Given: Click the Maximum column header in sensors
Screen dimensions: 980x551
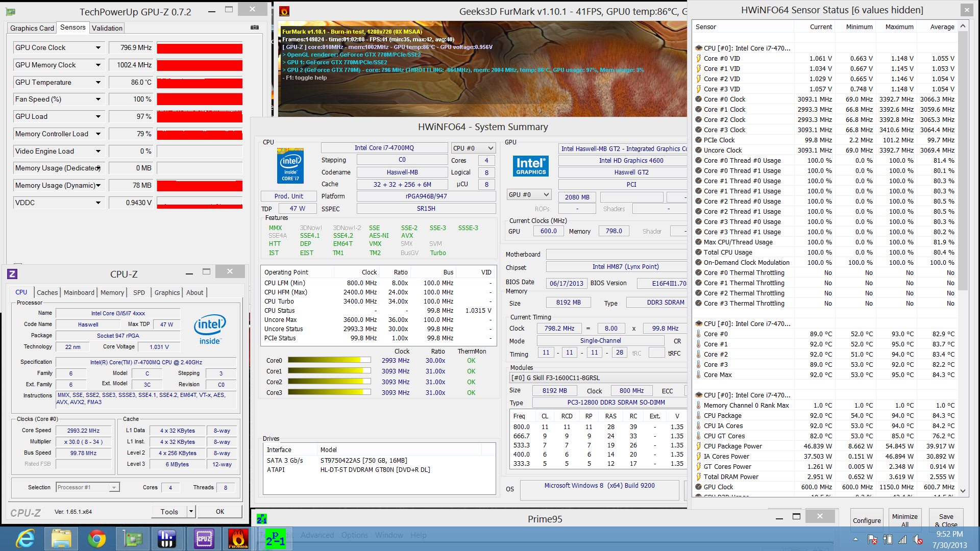Looking at the screenshot, I should pyautogui.click(x=899, y=27).
